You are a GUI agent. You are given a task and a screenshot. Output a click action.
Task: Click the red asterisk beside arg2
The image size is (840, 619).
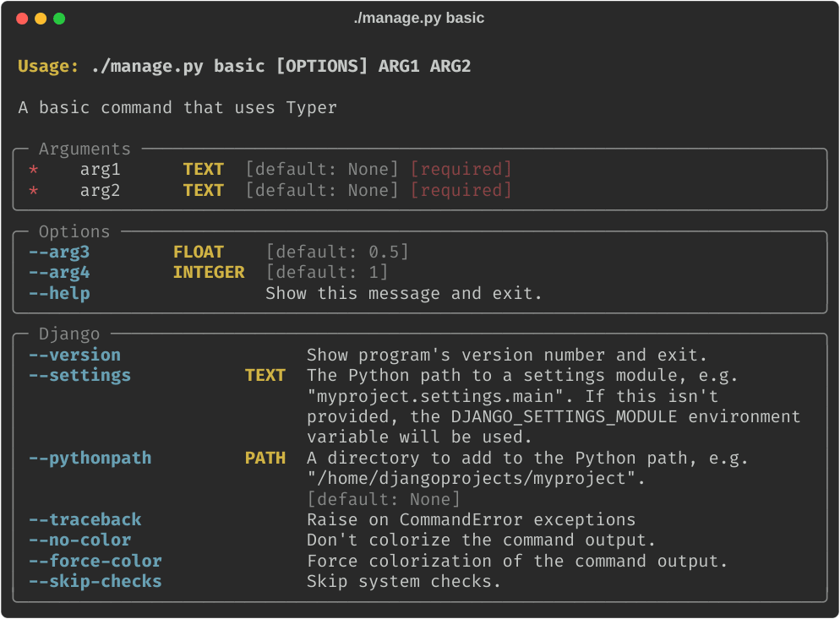pos(34,191)
